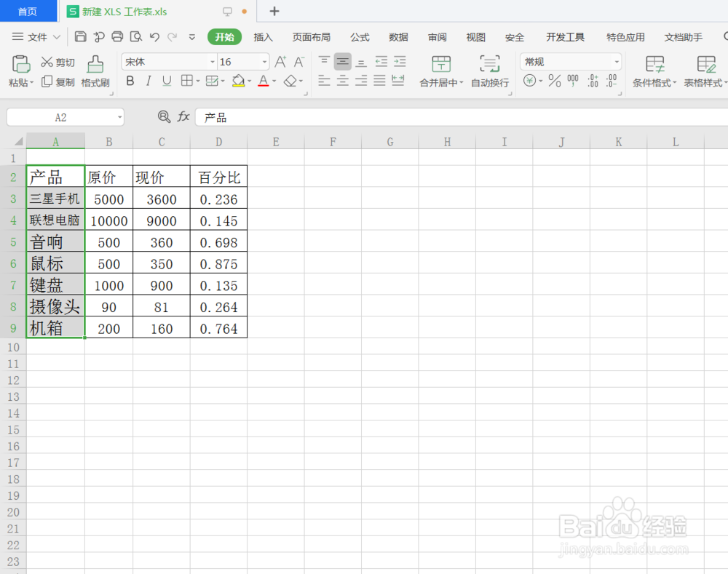This screenshot has height=574, width=728.
Task: Cut selection with the scissors button
Action: 58,62
